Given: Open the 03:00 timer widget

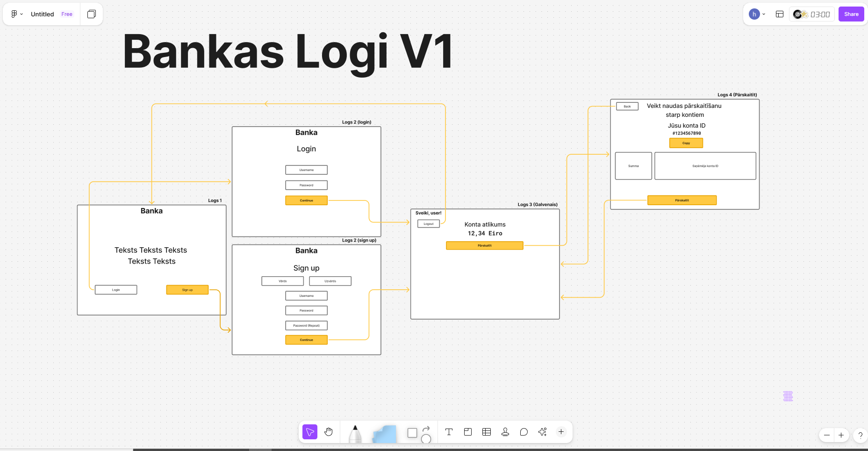Looking at the screenshot, I should pyautogui.click(x=812, y=14).
